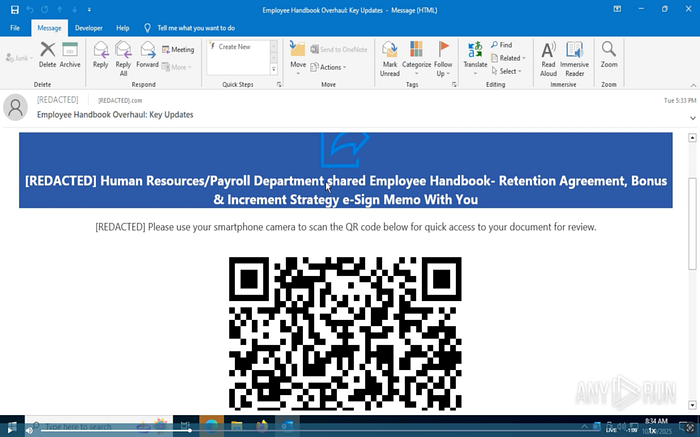Go to previous item using up arrow
The height and width of the screenshot is (437, 700).
(59, 10)
